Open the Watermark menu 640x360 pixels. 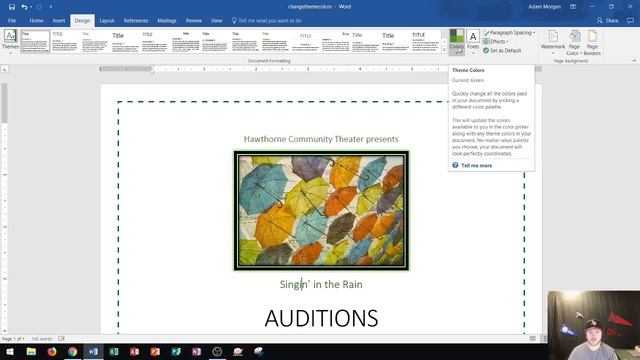(x=553, y=42)
